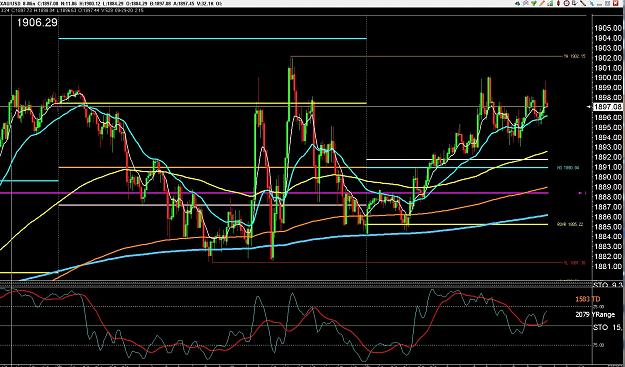The width and height of the screenshot is (625, 367).
Task: Click the 2079 YRange indicator label
Action: pos(595,314)
